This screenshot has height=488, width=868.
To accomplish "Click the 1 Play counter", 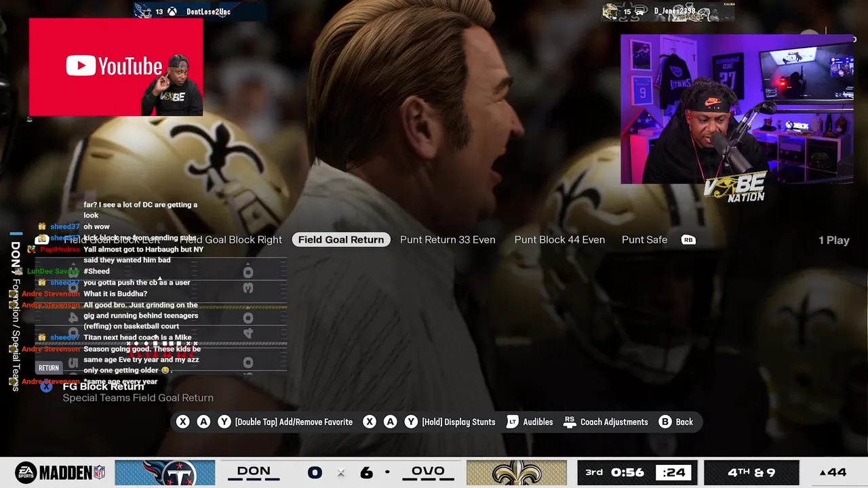I will [833, 241].
